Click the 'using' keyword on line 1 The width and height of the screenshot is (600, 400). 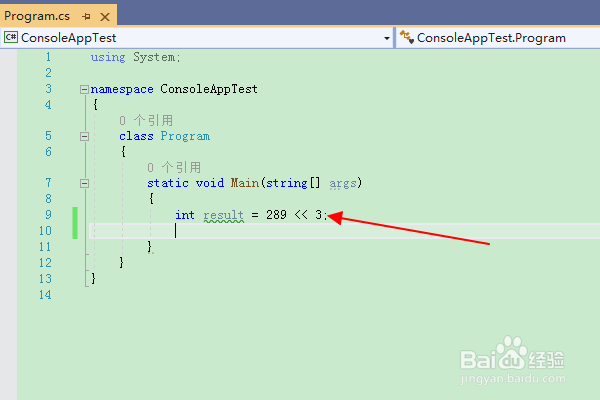click(108, 57)
